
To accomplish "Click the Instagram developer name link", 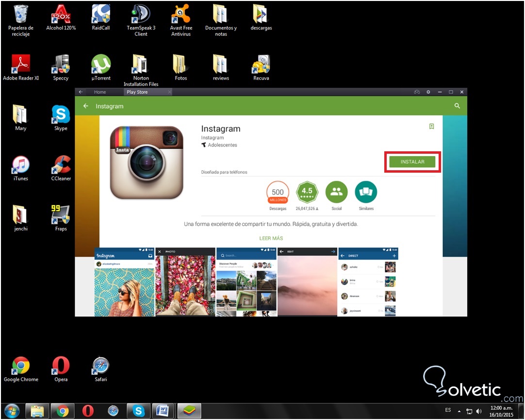I will point(212,138).
